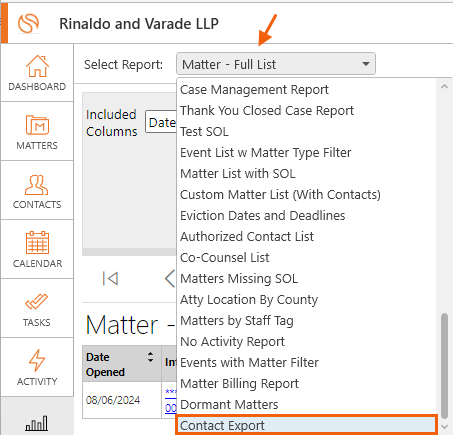Viewport: 453px width, 435px height.
Task: Open Tasks checkmark icon
Action: [37, 301]
